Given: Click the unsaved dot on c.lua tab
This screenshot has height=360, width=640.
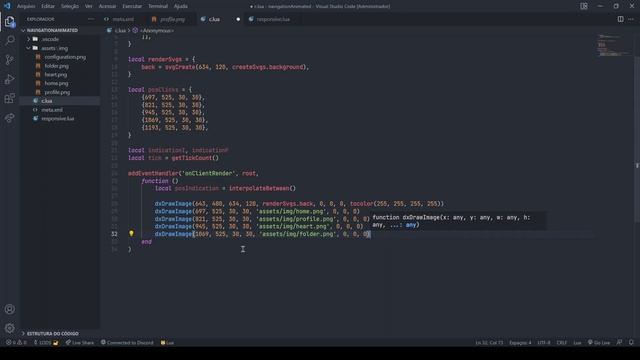Looking at the screenshot, I should coord(238,19).
